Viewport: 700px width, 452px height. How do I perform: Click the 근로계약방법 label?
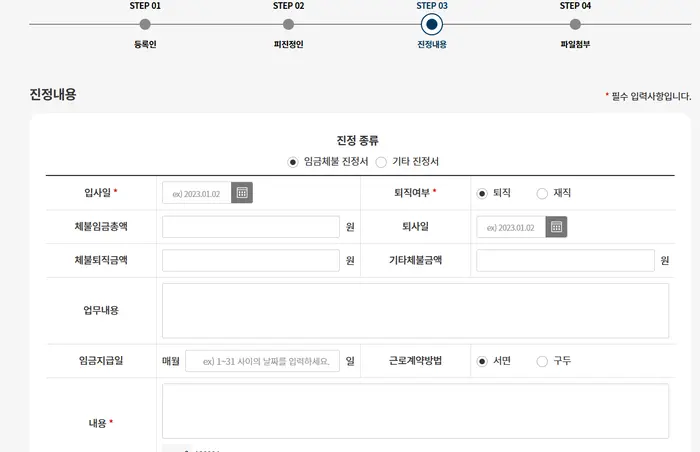click(415, 360)
